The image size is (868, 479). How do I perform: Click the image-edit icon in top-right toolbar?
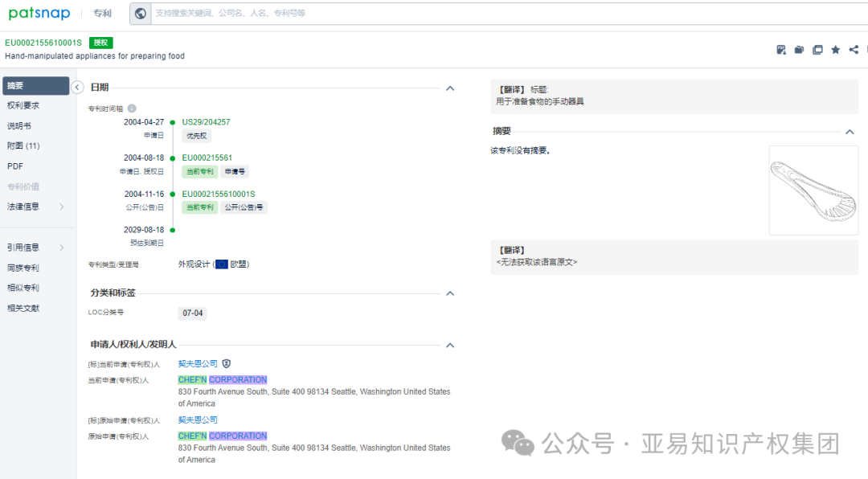point(781,50)
